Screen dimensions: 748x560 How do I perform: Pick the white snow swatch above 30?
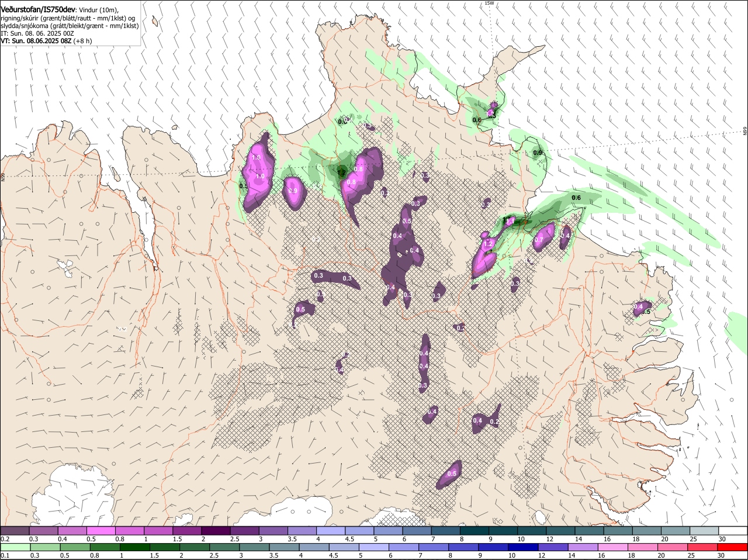pos(733,531)
